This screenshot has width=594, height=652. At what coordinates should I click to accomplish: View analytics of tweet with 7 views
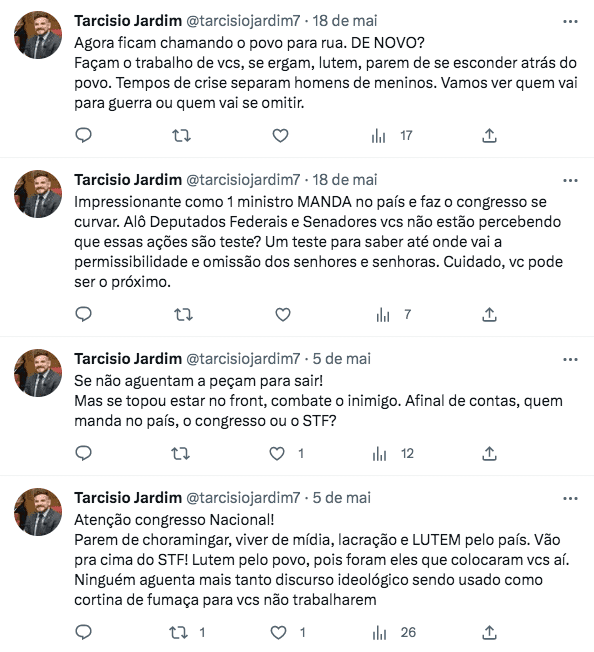[393, 315]
